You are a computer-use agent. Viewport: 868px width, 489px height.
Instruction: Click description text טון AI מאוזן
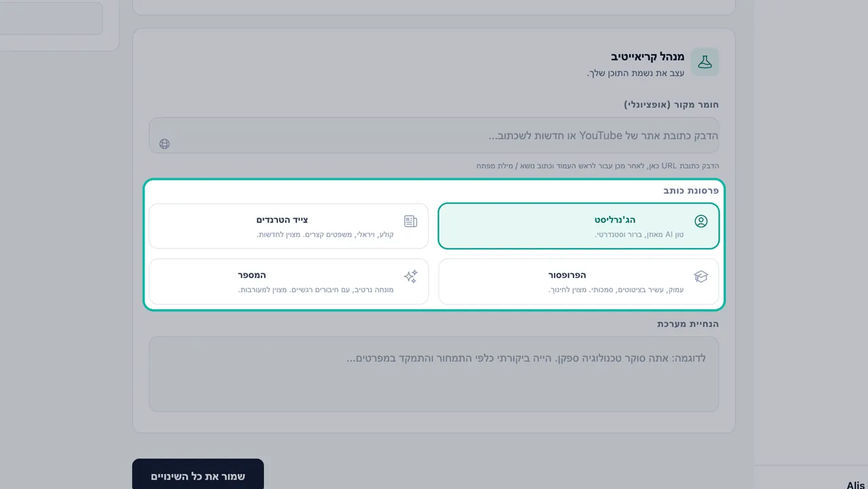pos(639,235)
